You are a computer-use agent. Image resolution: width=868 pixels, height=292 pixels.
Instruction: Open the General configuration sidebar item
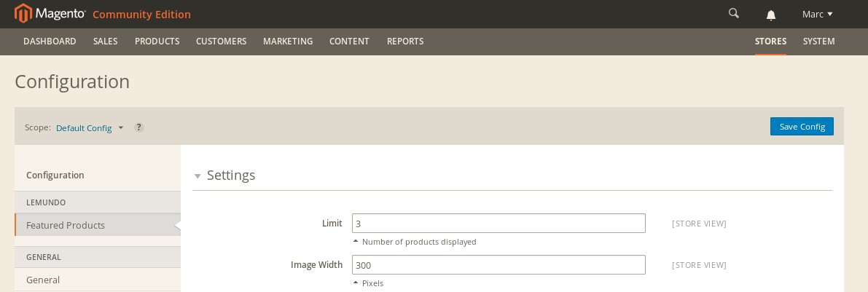click(98, 280)
